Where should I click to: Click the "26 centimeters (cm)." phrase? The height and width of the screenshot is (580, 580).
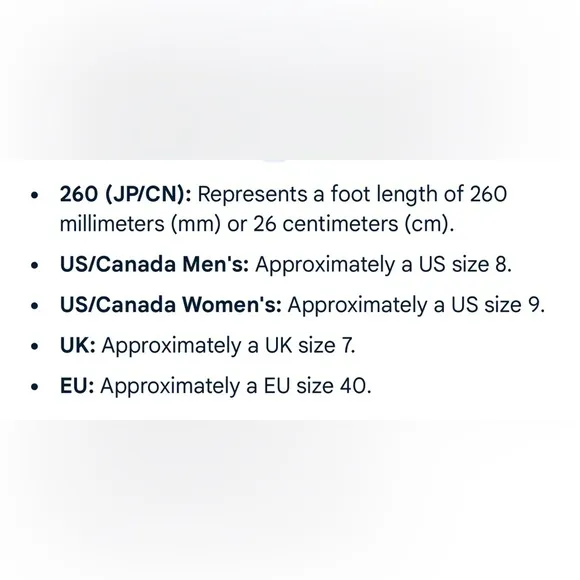click(x=354, y=224)
